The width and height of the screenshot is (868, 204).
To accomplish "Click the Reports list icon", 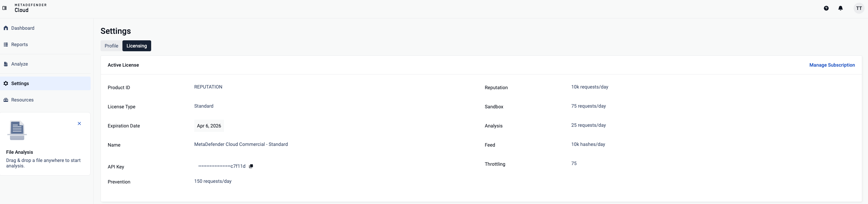I will (x=6, y=44).
